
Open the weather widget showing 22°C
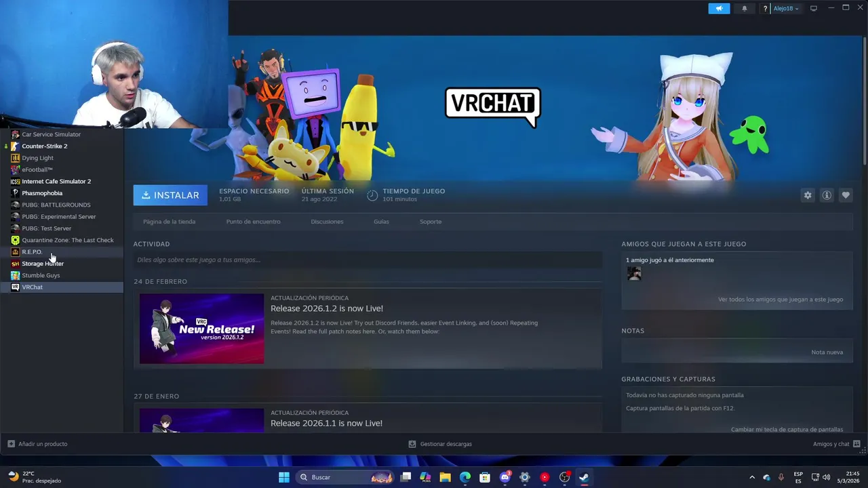[34, 477]
